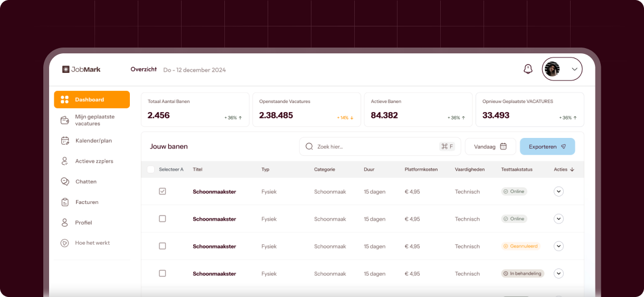Toggle the Selecteer A header checkbox
This screenshot has height=297, width=644.
pyautogui.click(x=151, y=170)
